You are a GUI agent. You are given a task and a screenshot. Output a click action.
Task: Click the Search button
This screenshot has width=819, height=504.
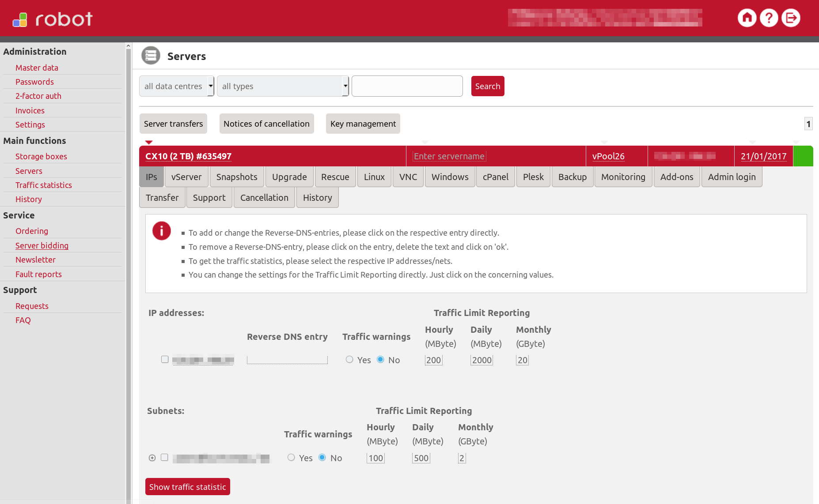point(487,86)
